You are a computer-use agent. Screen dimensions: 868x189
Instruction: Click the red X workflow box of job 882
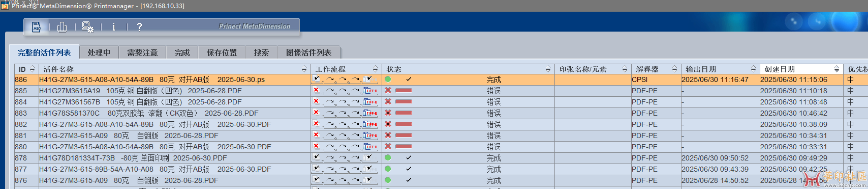(x=316, y=124)
